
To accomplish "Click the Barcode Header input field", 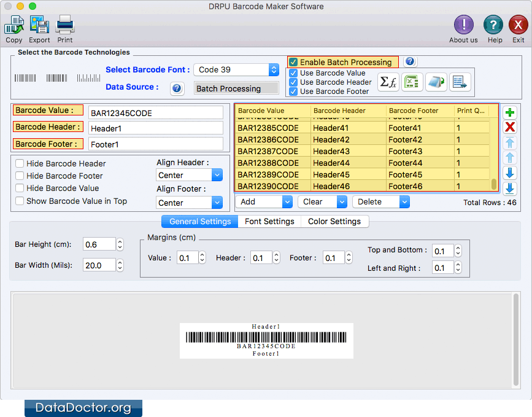I will pos(156,128).
